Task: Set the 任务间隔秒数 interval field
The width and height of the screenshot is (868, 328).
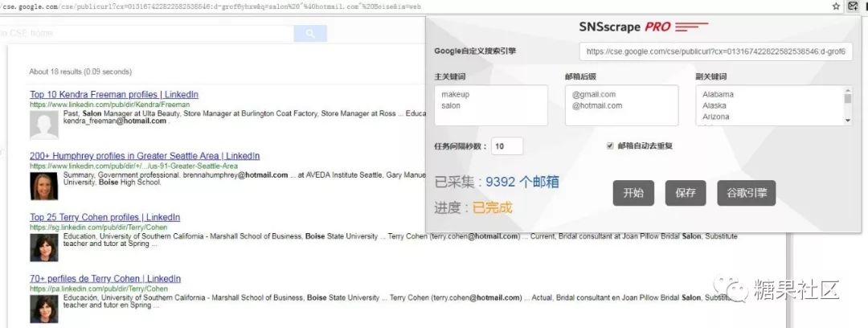Action: 506,146
